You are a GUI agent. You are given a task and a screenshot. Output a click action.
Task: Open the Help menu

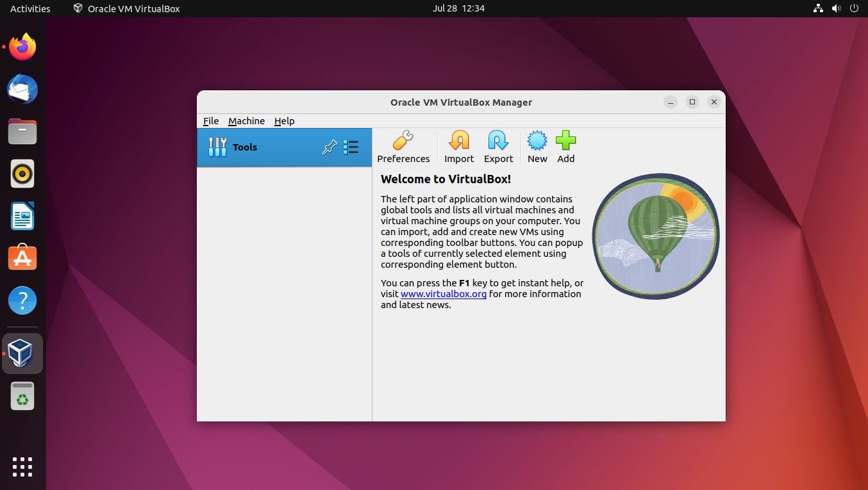[284, 121]
